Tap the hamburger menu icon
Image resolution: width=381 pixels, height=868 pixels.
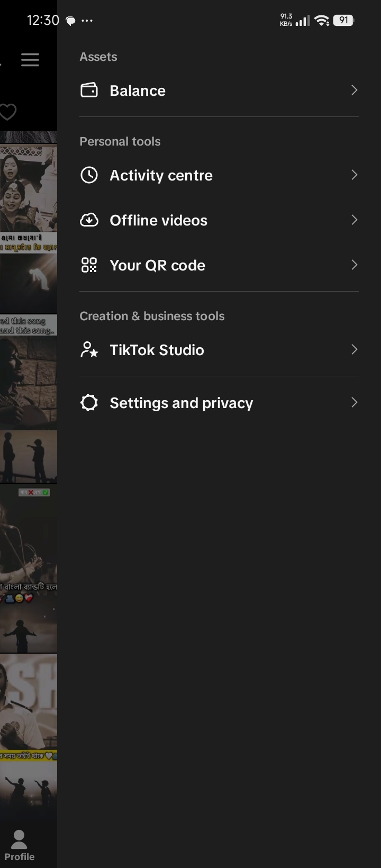tap(30, 60)
